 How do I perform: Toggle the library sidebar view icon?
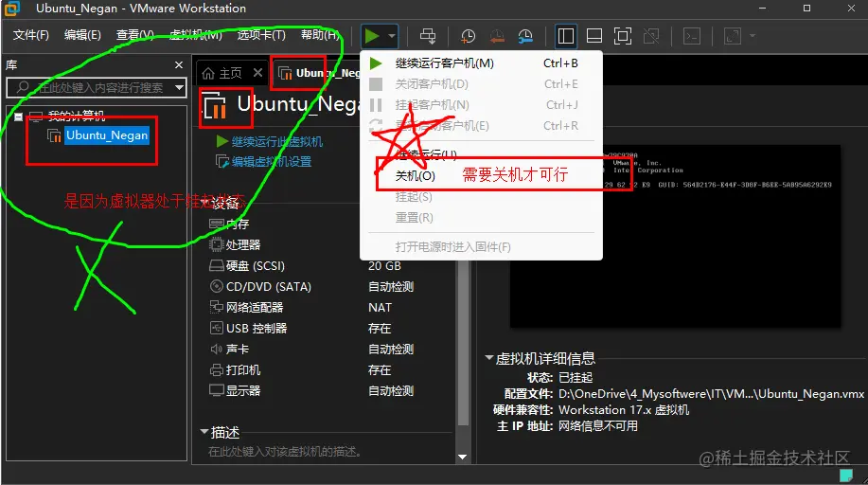[565, 36]
